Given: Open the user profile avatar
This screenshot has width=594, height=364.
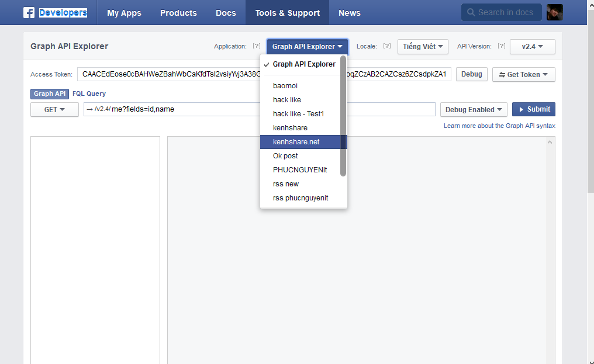Looking at the screenshot, I should (x=555, y=12).
